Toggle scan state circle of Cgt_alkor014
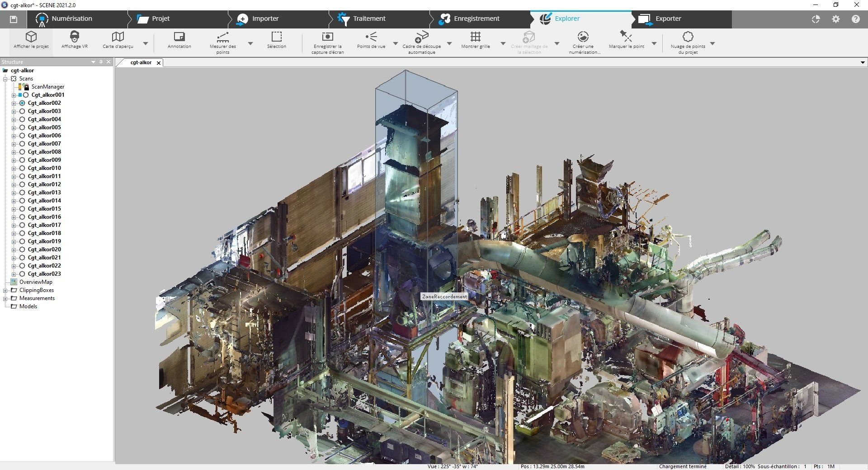868x470 pixels. 22,201
